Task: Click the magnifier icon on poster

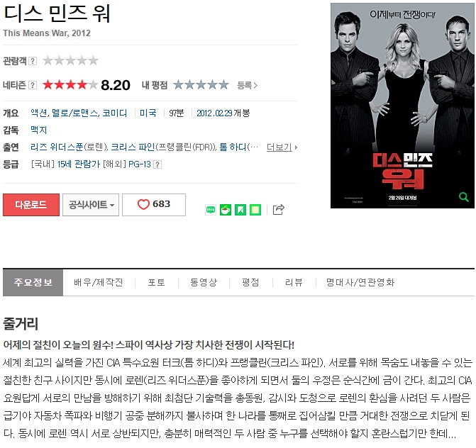Action: coord(463,197)
